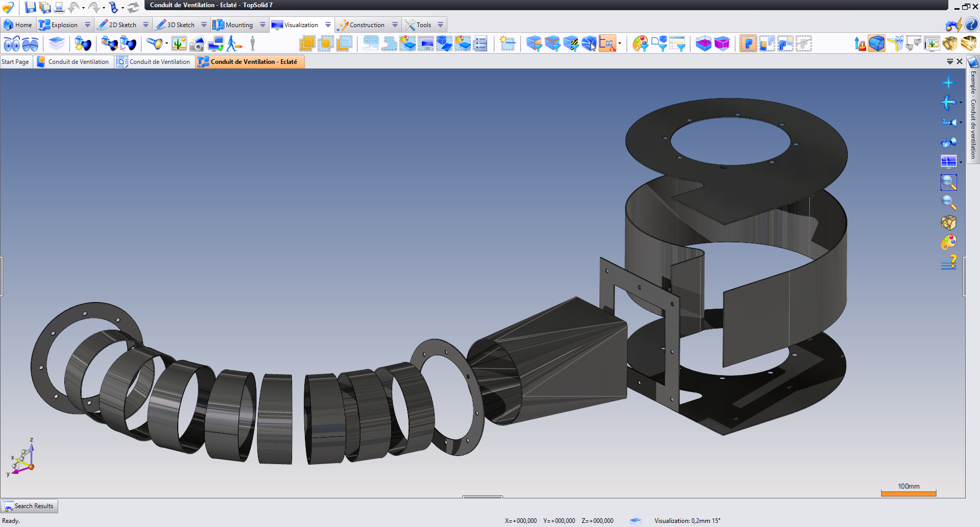
Task: Open the color palette rendering icon
Action: click(948, 242)
